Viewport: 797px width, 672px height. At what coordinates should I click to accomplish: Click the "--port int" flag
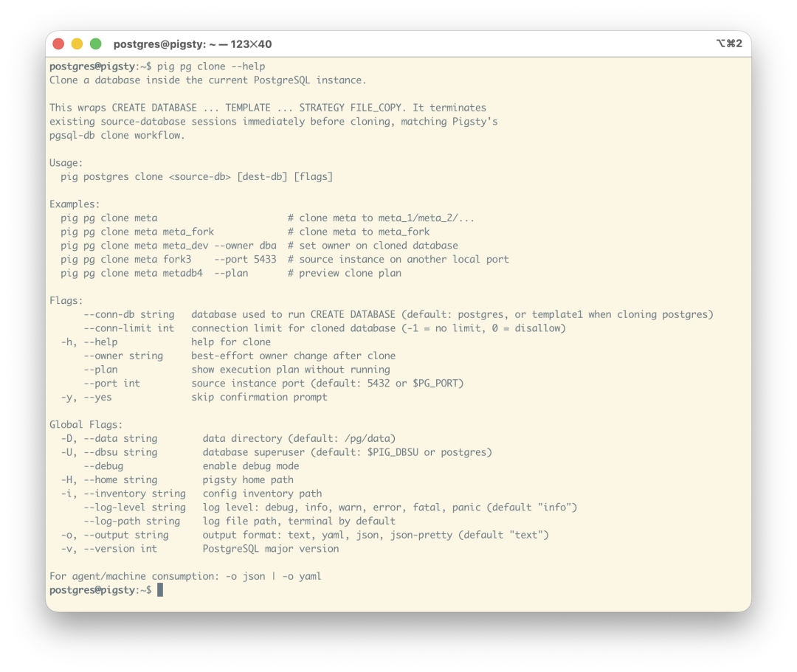112,383
